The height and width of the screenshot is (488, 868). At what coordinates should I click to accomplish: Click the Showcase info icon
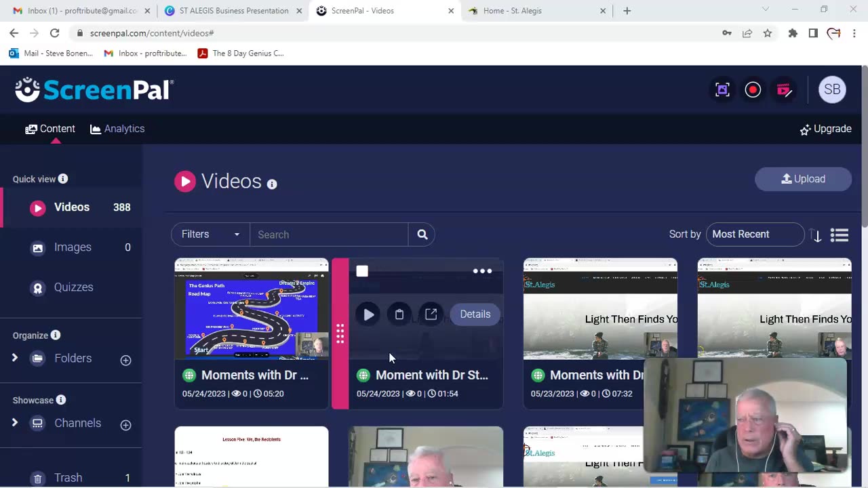point(61,400)
